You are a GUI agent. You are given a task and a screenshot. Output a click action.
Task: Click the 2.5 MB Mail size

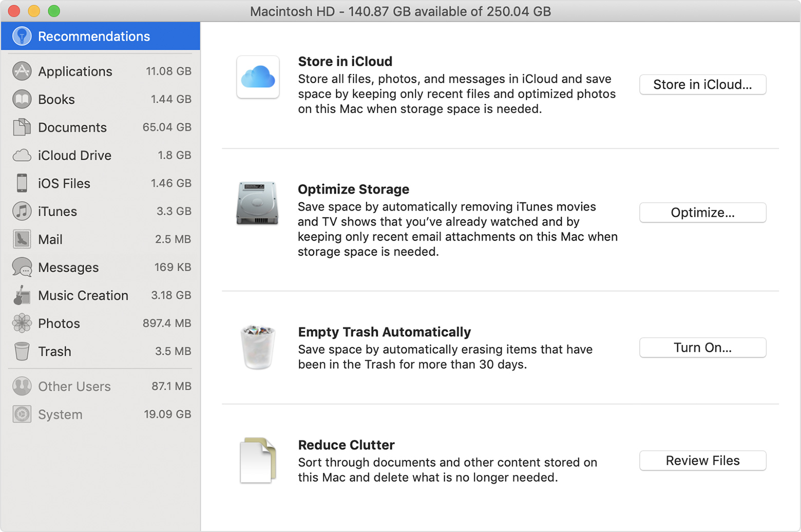click(x=173, y=239)
